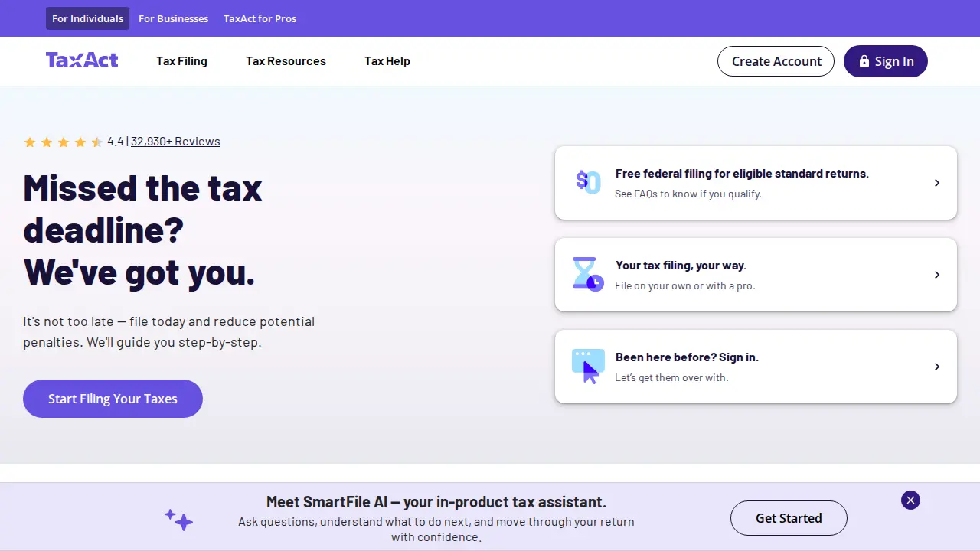Open the 32,930+ Reviews link
This screenshot has width=980, height=551.
click(x=175, y=142)
